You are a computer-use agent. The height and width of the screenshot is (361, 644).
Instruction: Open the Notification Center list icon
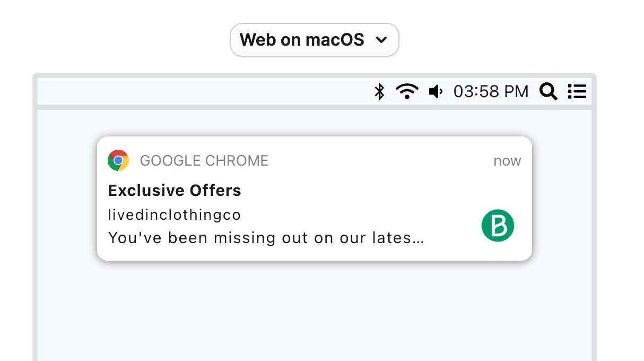(577, 91)
